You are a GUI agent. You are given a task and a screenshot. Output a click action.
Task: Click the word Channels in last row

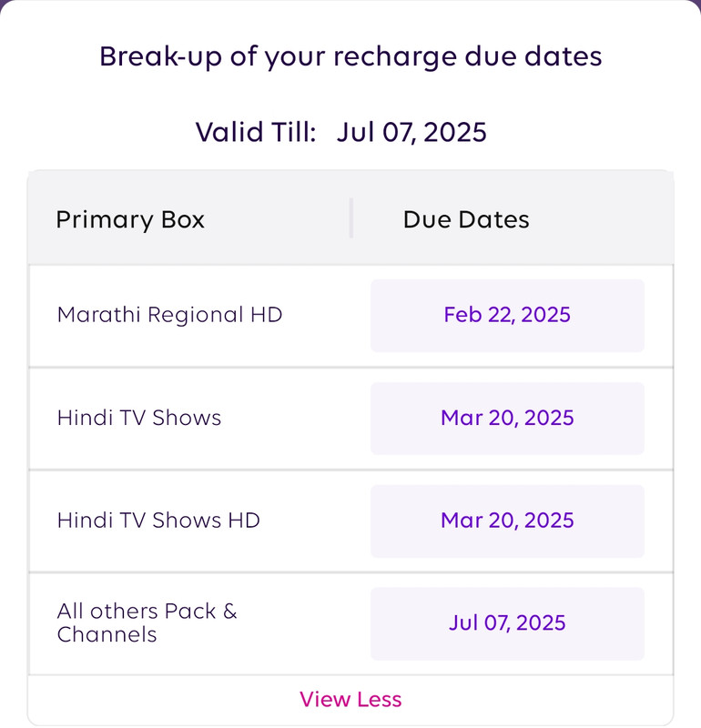pyautogui.click(x=107, y=634)
